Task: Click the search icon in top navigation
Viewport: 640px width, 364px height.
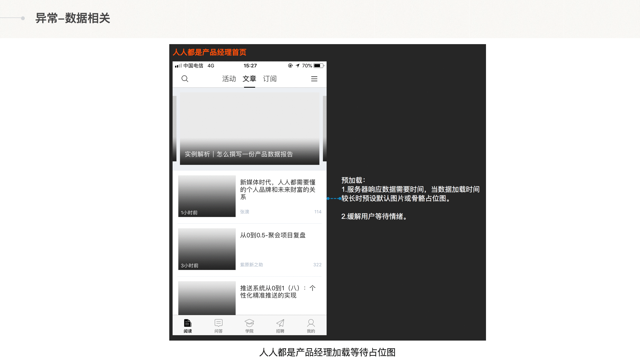Action: point(185,79)
